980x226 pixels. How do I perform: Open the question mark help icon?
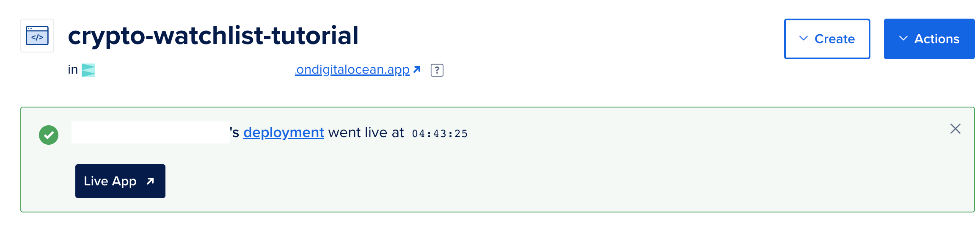tap(437, 70)
